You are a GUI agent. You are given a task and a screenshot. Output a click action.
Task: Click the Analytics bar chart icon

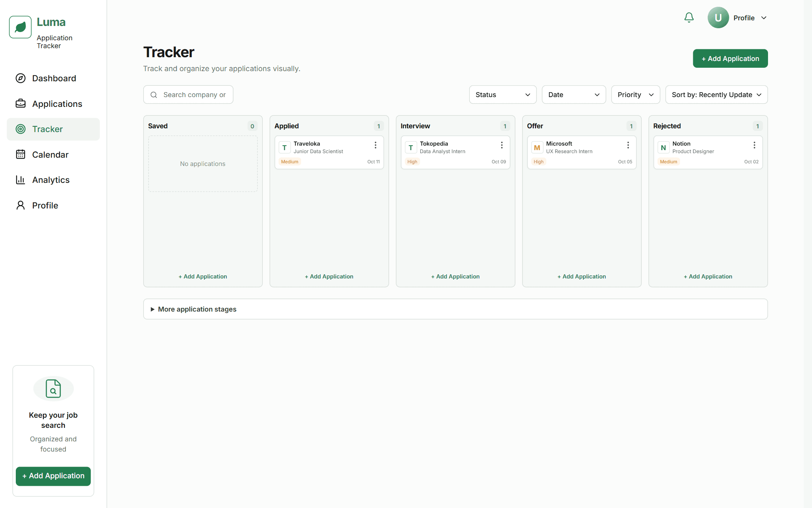pyautogui.click(x=21, y=180)
